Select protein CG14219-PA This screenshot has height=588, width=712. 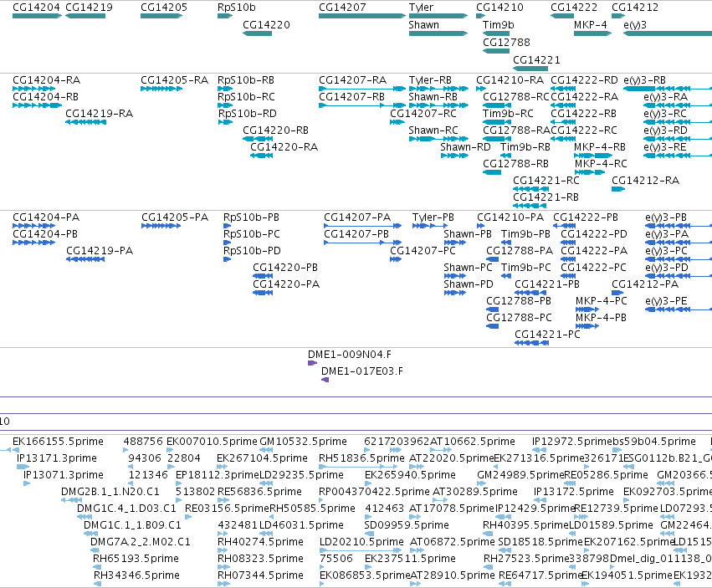(x=100, y=251)
